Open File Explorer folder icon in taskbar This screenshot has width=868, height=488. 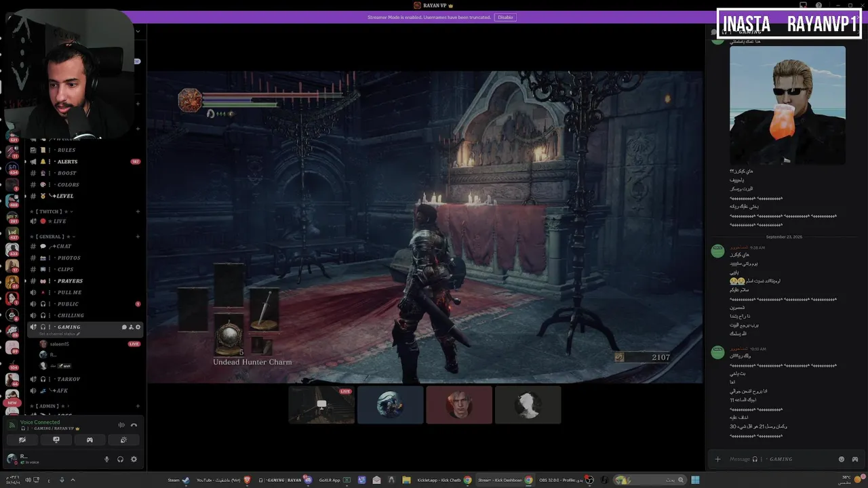(406, 480)
